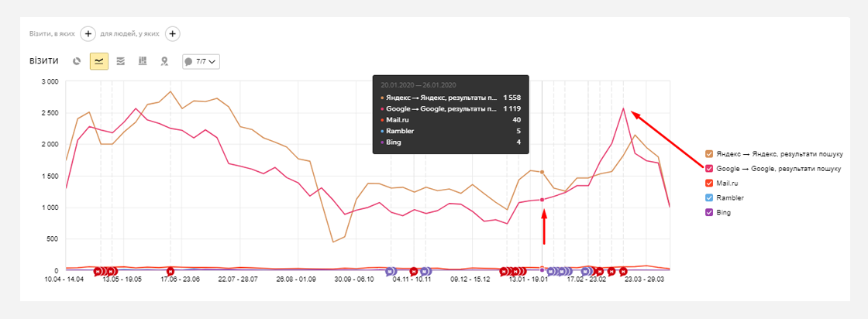Uncheck the Bing legend checkbox

[708, 211]
